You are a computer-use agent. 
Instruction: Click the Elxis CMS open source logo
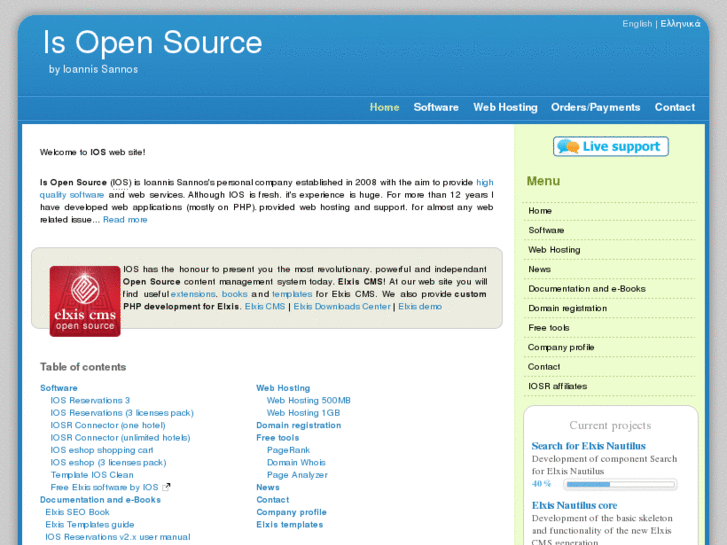pyautogui.click(x=85, y=301)
